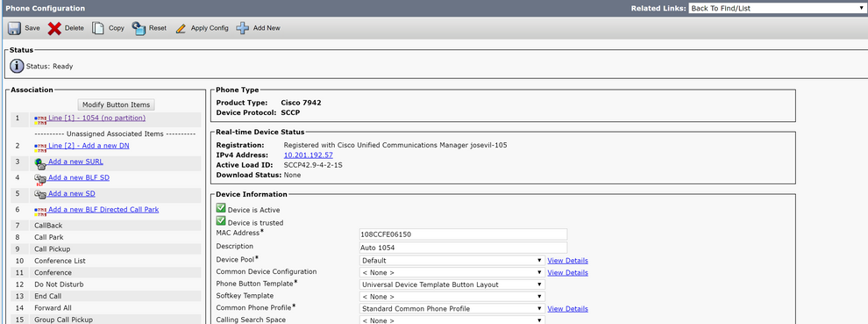This screenshot has height=324, width=868.
Task: Open the Device Pool dropdown
Action: 452,260
